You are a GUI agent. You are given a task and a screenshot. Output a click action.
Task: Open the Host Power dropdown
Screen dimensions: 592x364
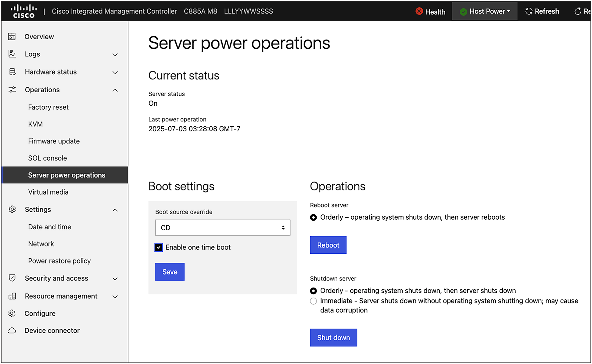(x=485, y=11)
